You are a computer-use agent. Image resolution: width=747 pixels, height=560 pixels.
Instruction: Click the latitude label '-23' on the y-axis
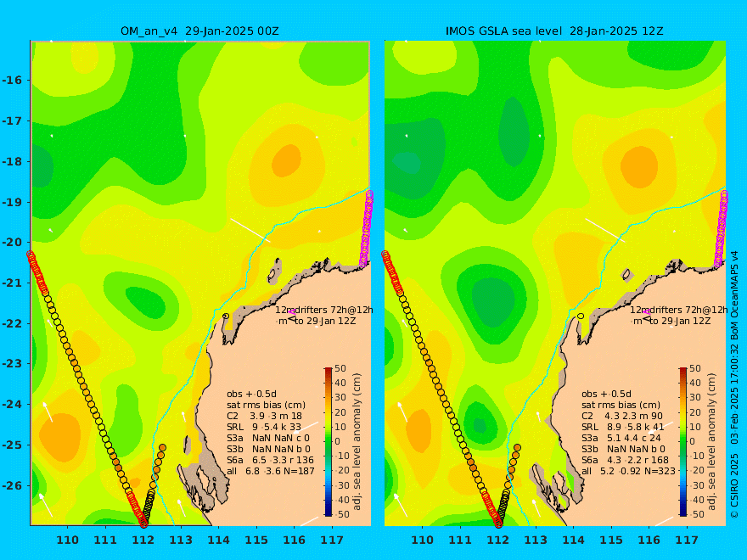tap(11, 363)
